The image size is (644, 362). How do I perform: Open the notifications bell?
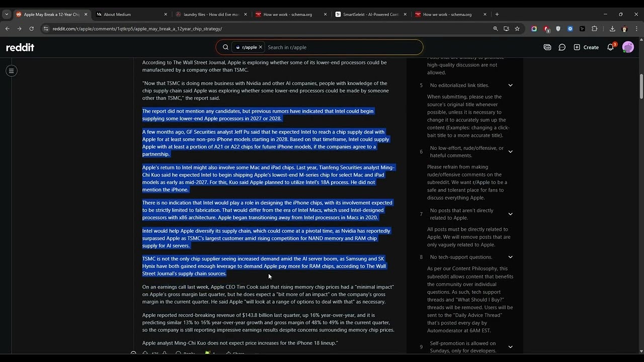pyautogui.click(x=610, y=47)
